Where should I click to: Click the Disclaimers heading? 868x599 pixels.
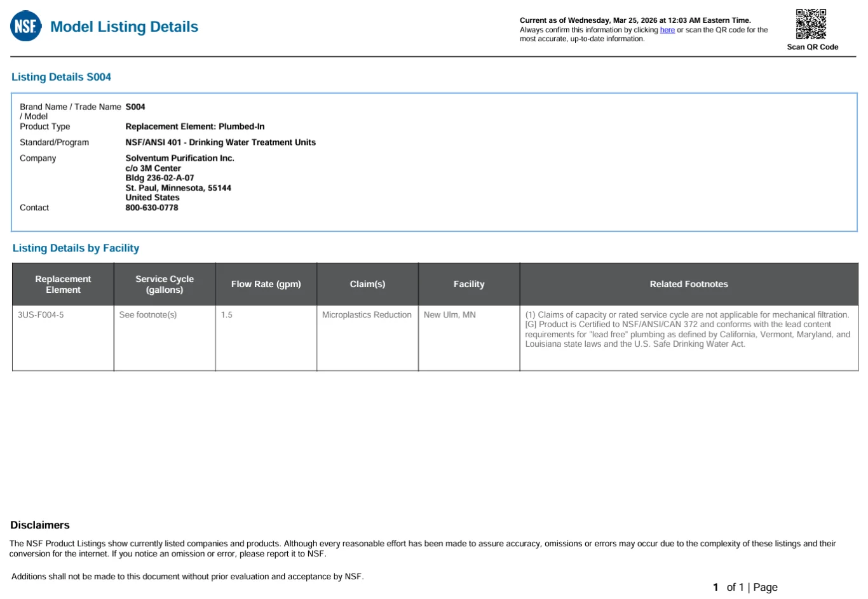tap(40, 525)
